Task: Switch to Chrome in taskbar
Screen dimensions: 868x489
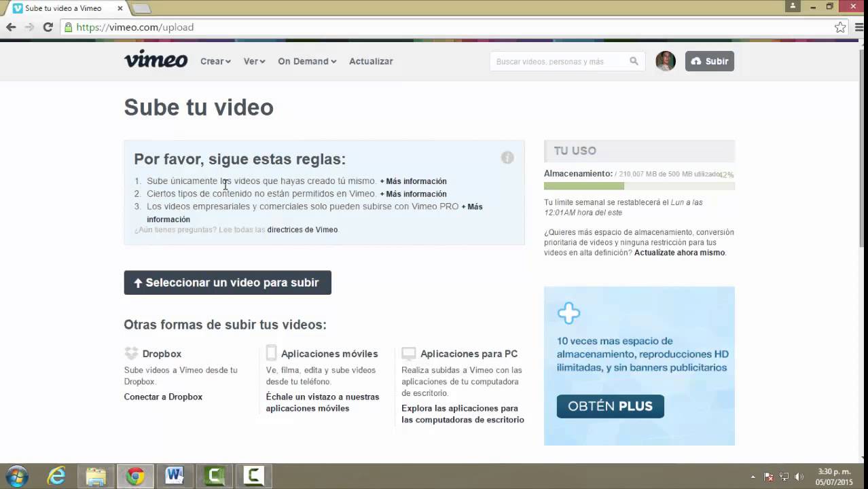Action: point(135,476)
